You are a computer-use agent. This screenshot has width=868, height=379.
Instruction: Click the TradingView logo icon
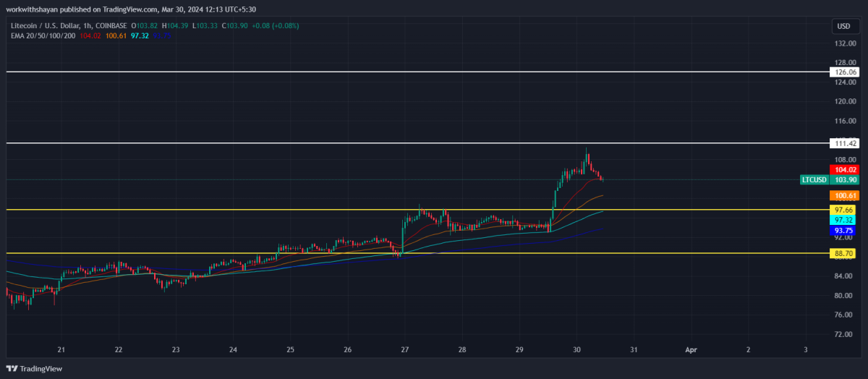click(x=12, y=368)
